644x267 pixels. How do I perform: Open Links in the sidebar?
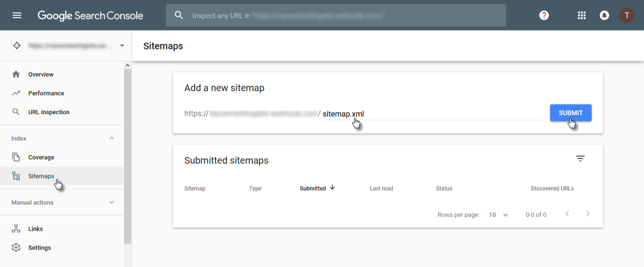(x=35, y=229)
